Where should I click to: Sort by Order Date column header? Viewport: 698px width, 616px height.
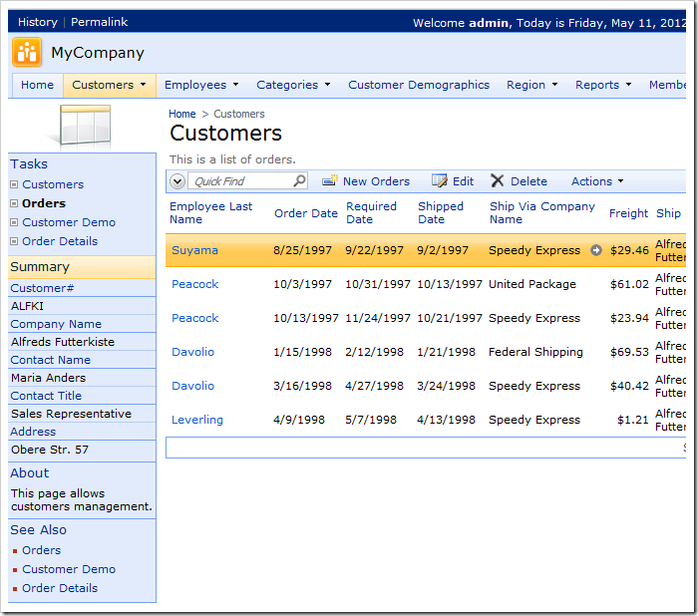click(x=306, y=213)
